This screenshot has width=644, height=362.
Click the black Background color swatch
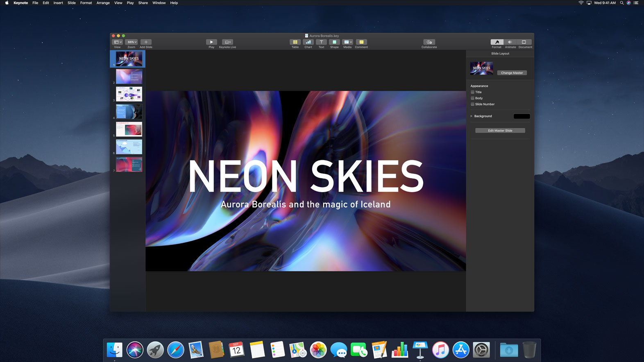tap(522, 116)
